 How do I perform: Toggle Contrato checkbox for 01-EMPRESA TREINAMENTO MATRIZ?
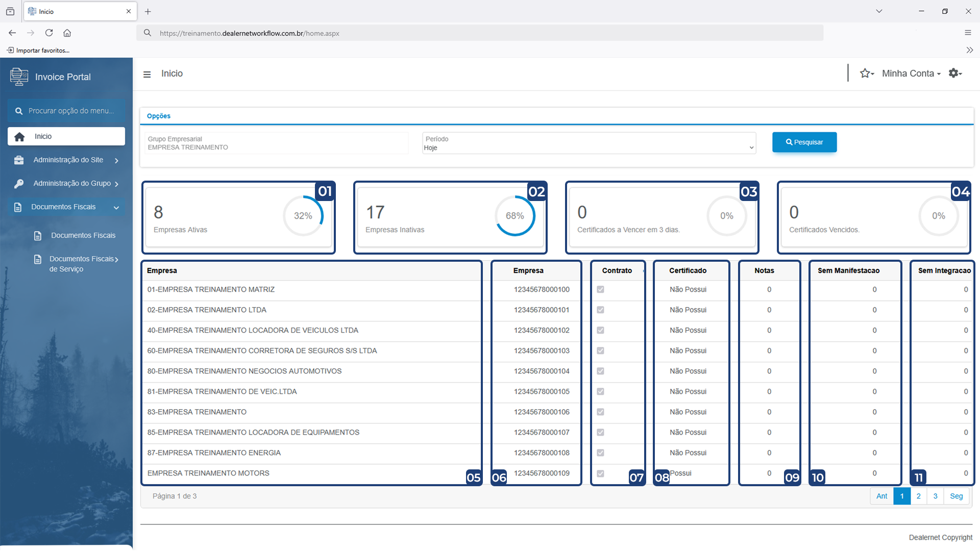click(x=600, y=290)
